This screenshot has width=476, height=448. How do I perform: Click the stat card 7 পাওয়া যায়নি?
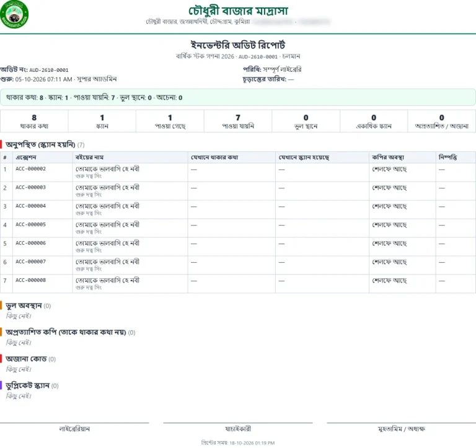[x=238, y=121]
